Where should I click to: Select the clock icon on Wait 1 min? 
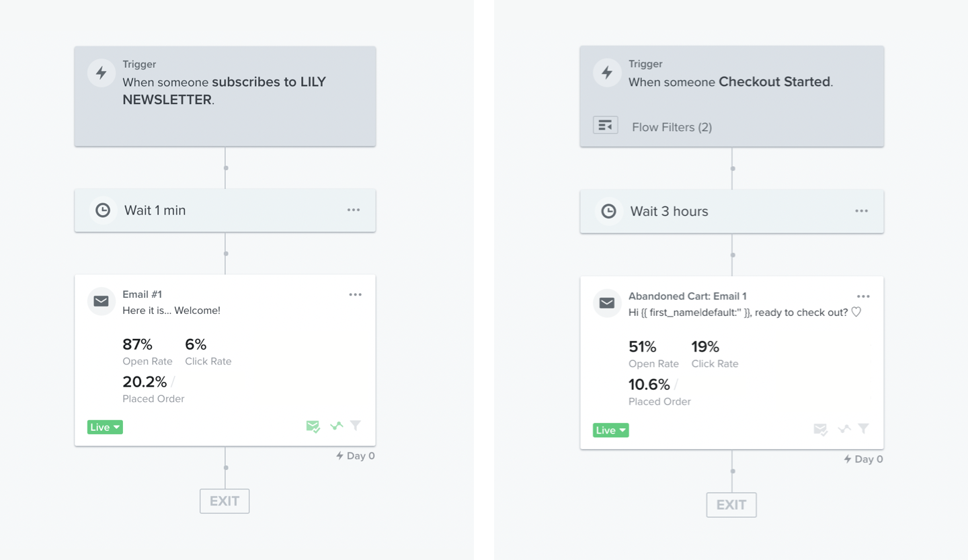[103, 210]
